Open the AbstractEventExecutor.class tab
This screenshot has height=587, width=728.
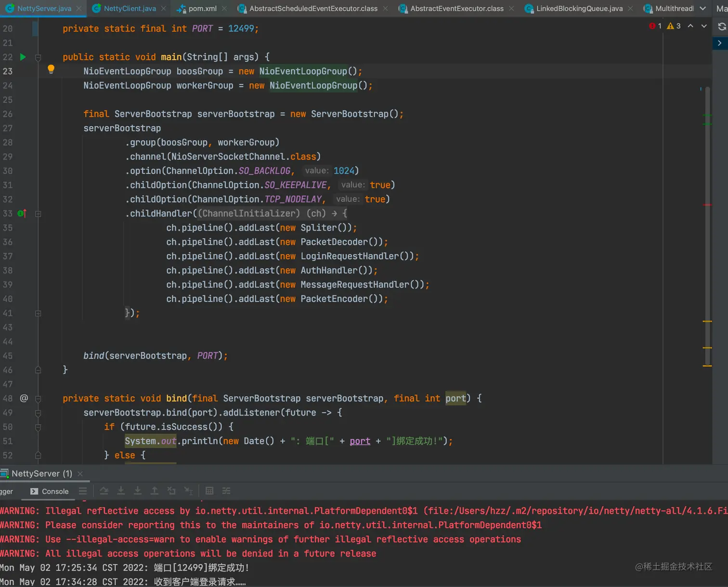[x=457, y=9]
